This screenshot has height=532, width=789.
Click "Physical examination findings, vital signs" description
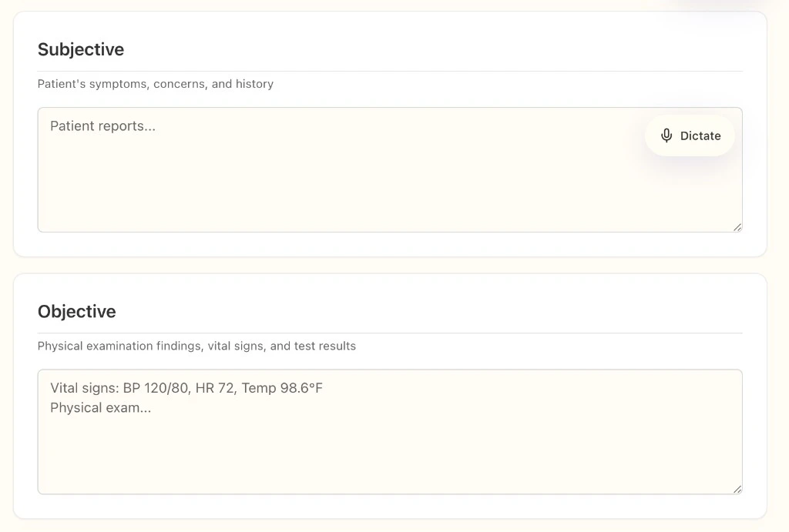pyautogui.click(x=196, y=346)
